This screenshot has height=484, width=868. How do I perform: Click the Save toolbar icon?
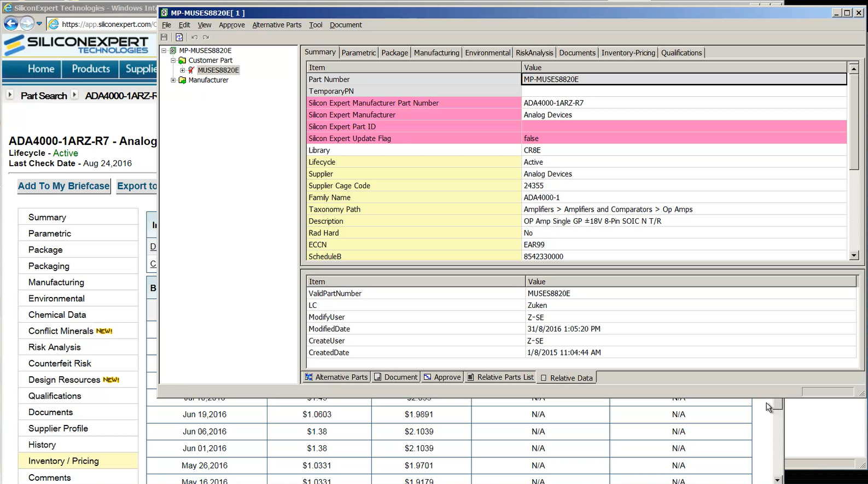pyautogui.click(x=164, y=37)
